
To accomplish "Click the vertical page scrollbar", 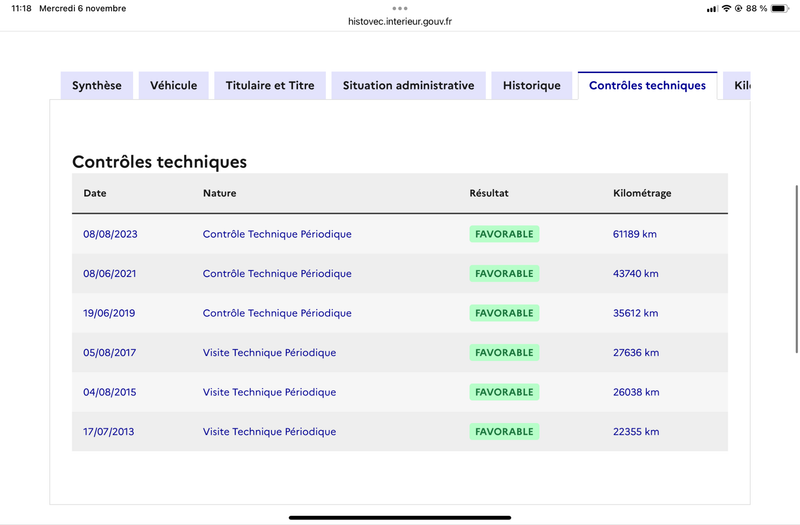I will coord(796,269).
